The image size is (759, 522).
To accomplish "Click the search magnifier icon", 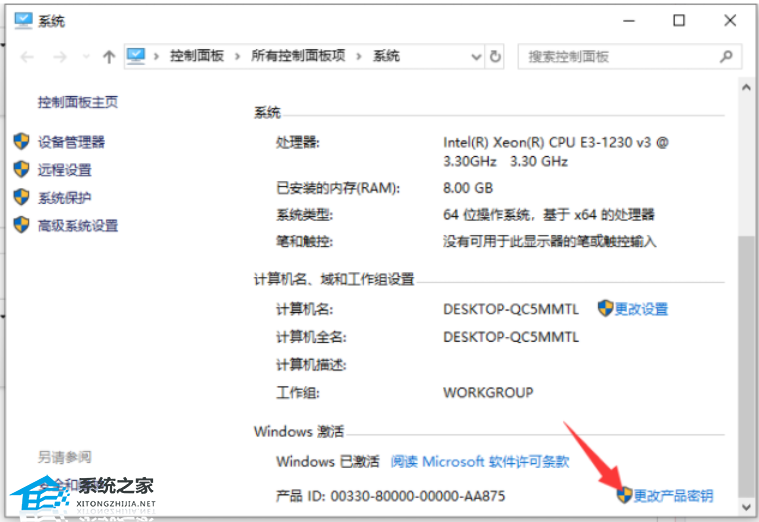I will point(727,57).
